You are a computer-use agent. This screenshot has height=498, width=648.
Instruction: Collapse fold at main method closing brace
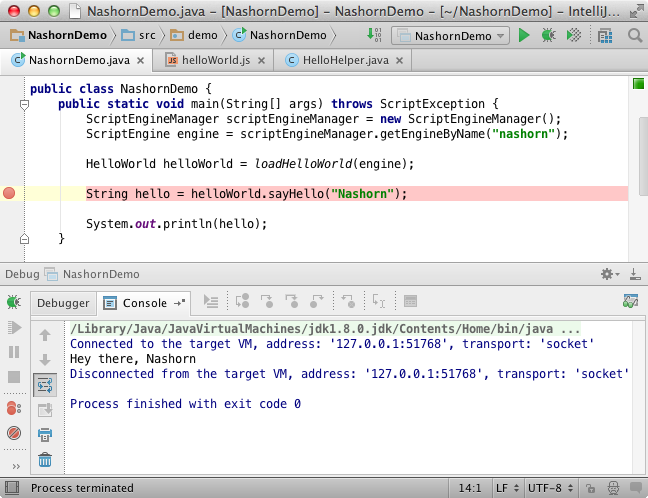tap(24, 238)
